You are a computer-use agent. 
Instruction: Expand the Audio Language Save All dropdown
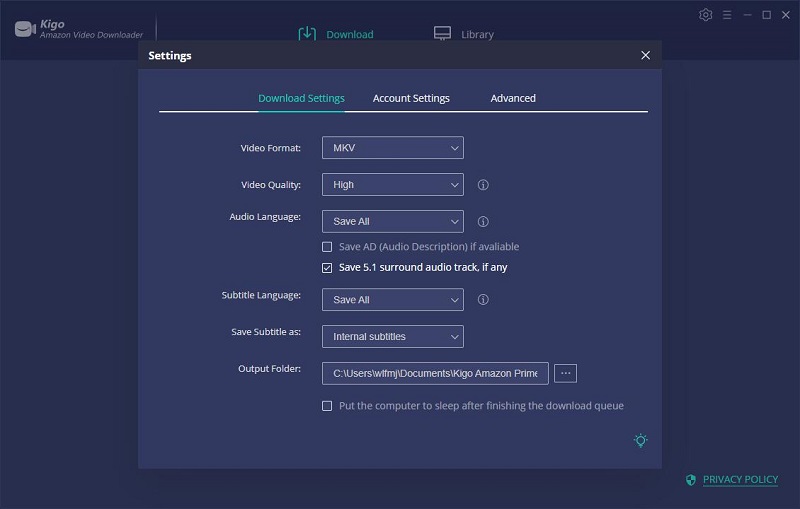click(393, 221)
